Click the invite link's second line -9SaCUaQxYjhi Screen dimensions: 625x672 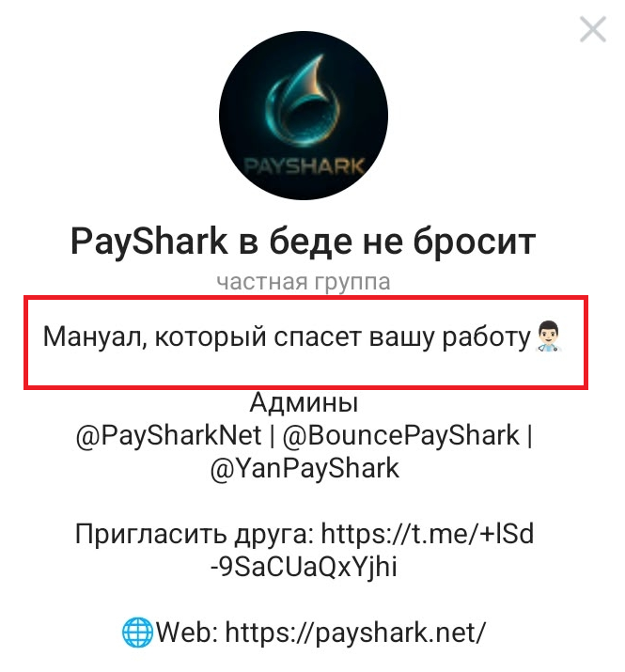point(304,567)
